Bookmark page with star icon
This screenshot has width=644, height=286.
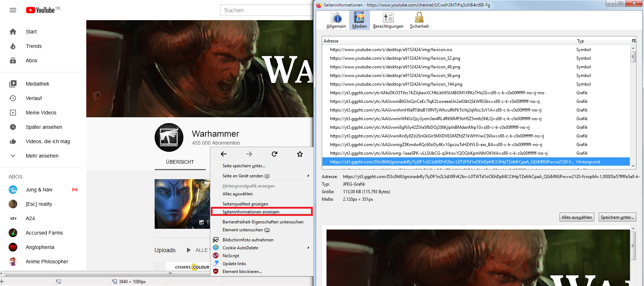click(300, 154)
